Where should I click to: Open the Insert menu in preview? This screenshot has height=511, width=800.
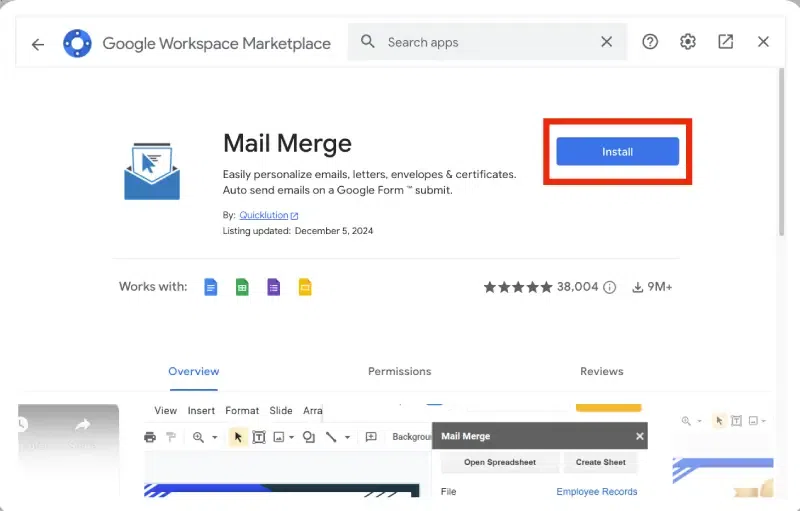click(x=201, y=411)
